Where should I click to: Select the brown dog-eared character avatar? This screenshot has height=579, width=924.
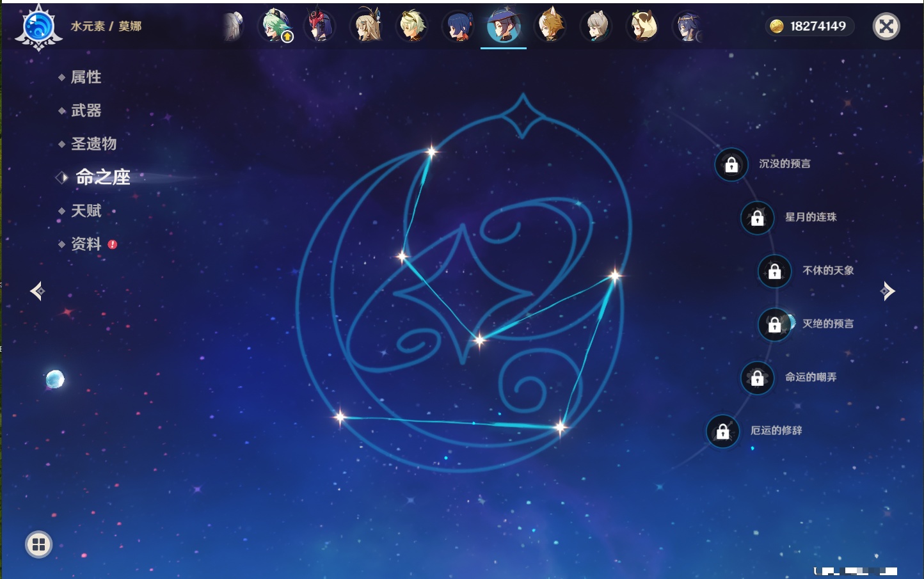(x=550, y=26)
